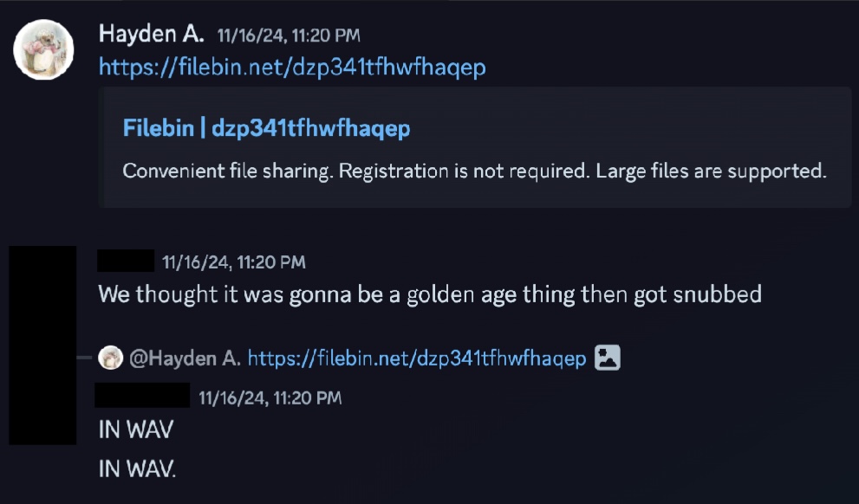Select the message about golden age thing snubbed
Image resolution: width=859 pixels, height=504 pixels.
pos(430,294)
